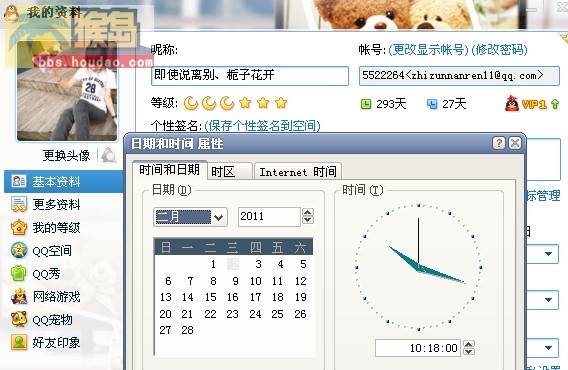Click the VIP1 penguin badge icon
Screen dimensions: 568x370
click(511, 104)
